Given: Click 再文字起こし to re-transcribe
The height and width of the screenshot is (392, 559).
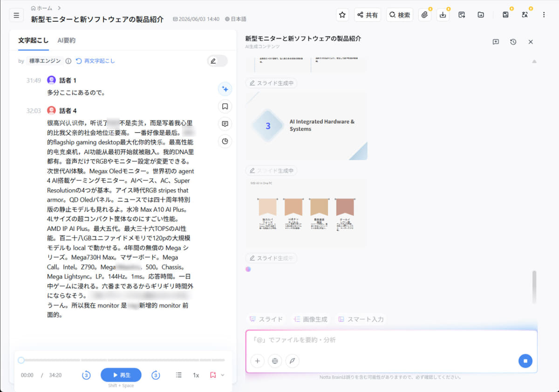Looking at the screenshot, I should 95,61.
